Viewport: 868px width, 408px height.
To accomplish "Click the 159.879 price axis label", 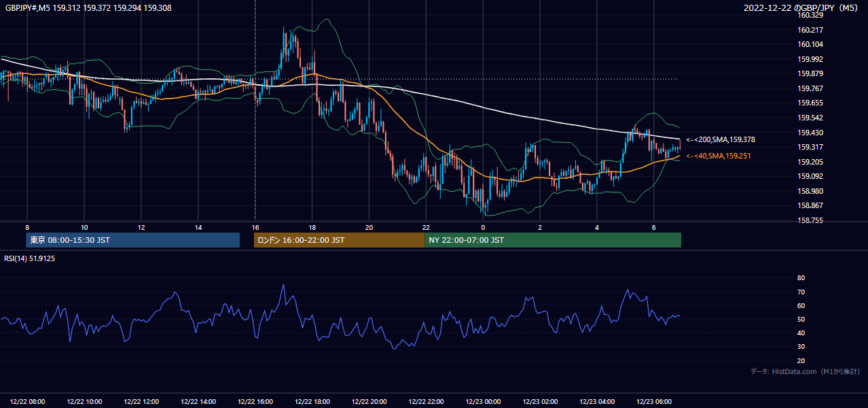I will 810,73.
